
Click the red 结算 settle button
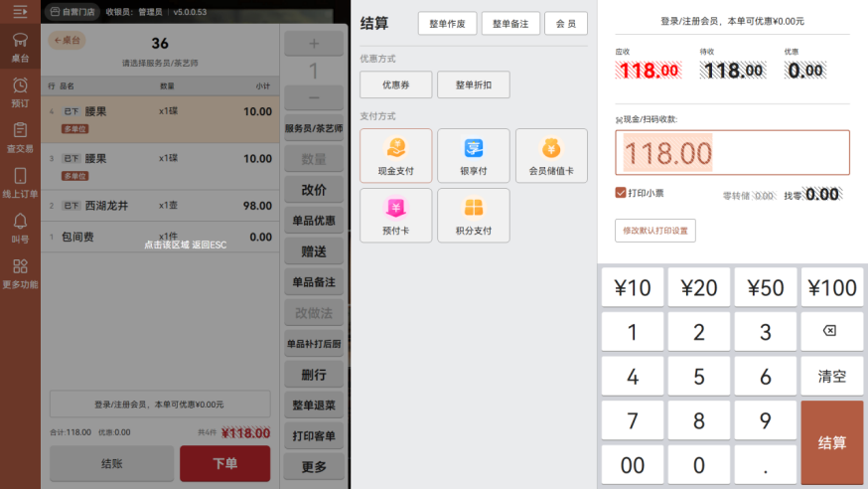[x=831, y=442]
